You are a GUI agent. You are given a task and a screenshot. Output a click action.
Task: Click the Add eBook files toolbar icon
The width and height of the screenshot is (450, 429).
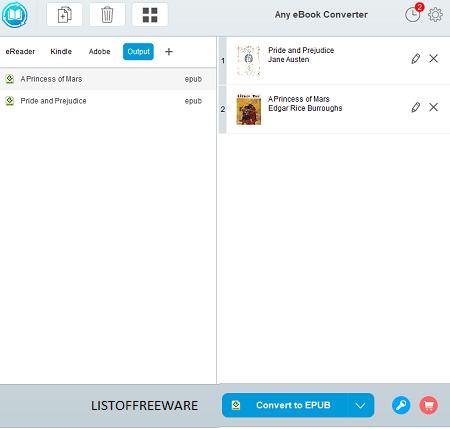pyautogui.click(x=64, y=15)
